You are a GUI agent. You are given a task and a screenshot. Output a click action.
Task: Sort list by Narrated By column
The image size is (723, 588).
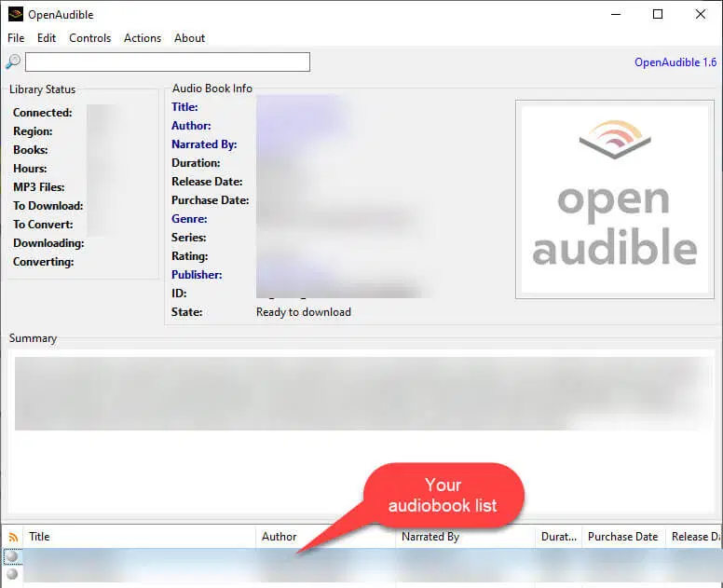pos(464,537)
